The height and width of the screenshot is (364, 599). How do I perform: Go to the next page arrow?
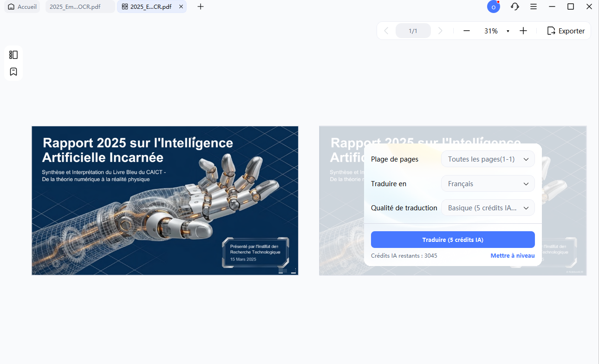tap(440, 31)
